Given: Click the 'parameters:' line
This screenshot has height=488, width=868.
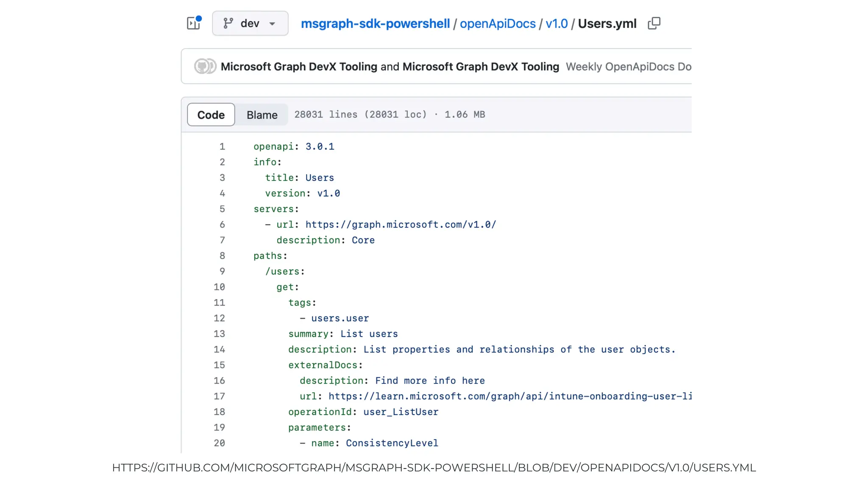Looking at the screenshot, I should (x=320, y=428).
